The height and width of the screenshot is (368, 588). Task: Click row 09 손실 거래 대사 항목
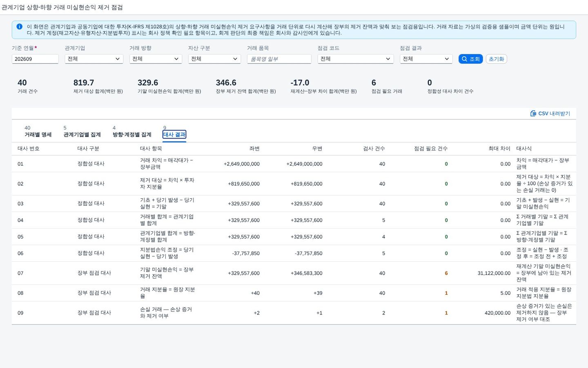[166, 313]
